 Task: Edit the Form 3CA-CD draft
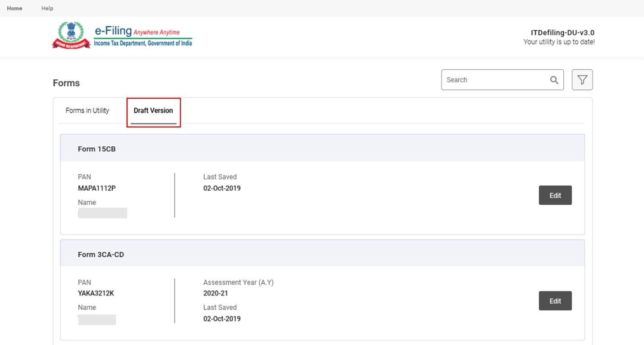pyautogui.click(x=555, y=300)
